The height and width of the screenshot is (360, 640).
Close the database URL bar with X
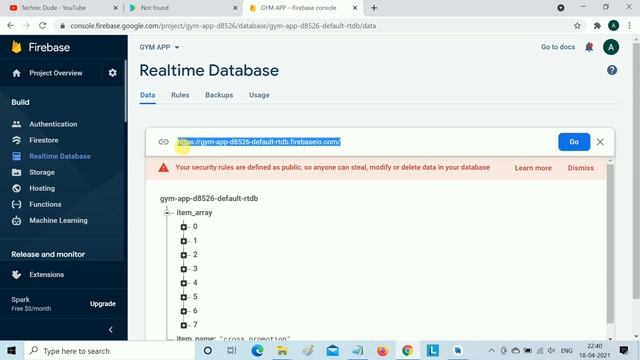tap(600, 142)
